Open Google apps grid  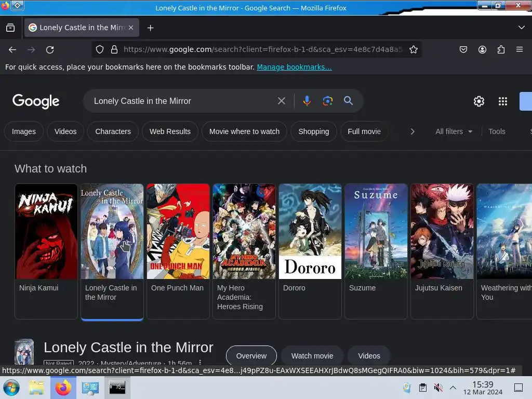(503, 101)
